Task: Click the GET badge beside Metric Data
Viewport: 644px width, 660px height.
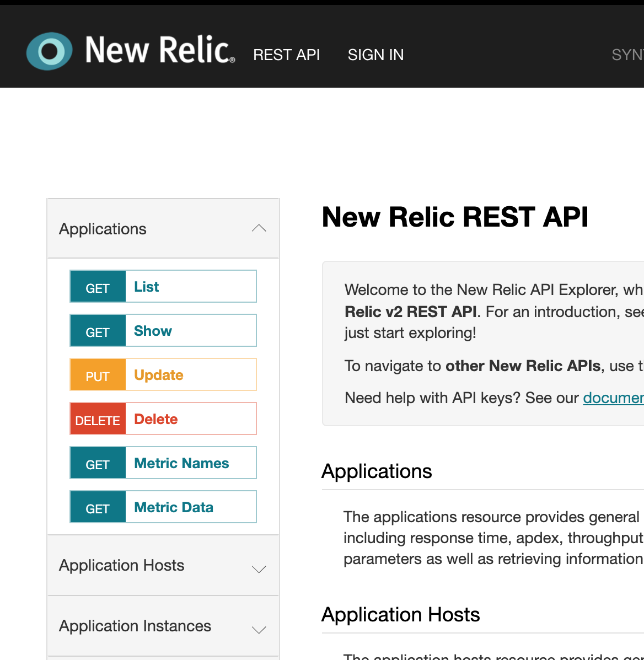Action: [x=98, y=507]
